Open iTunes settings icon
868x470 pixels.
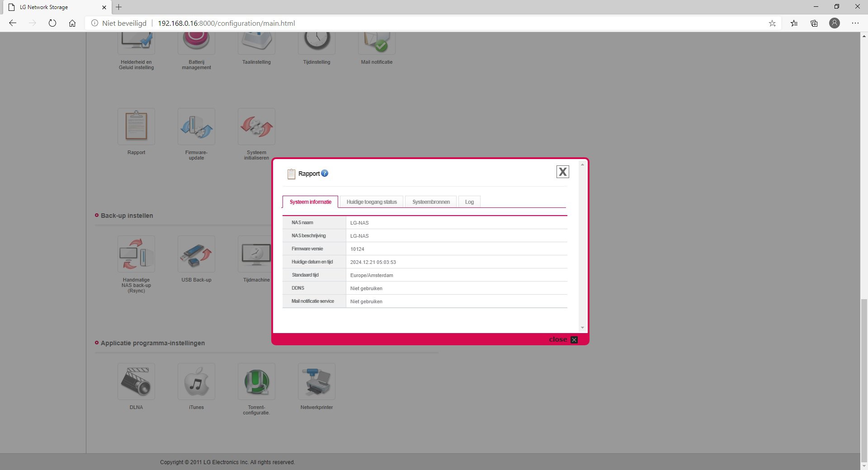coord(196,381)
